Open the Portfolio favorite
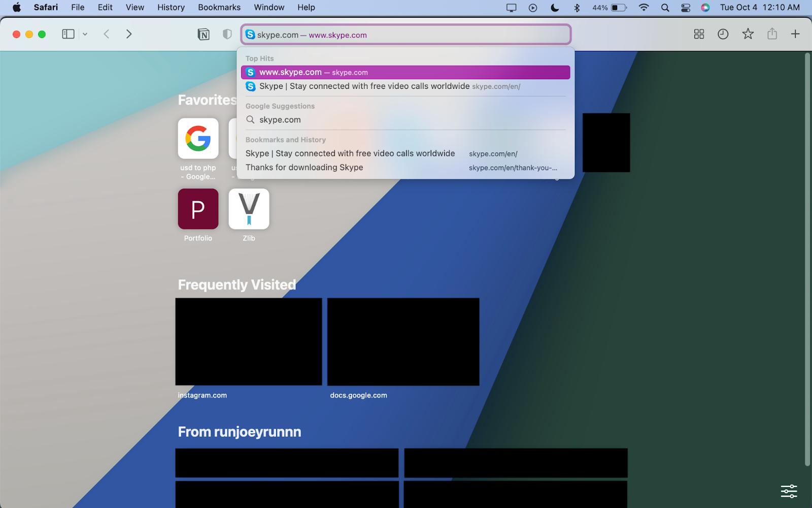The width and height of the screenshot is (812, 508). pyautogui.click(x=198, y=209)
